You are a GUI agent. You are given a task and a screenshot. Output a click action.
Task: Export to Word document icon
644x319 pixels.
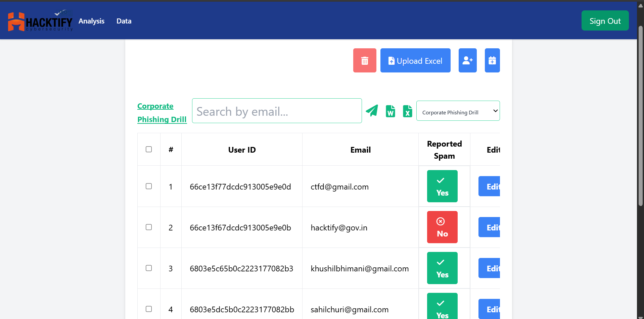click(x=390, y=111)
